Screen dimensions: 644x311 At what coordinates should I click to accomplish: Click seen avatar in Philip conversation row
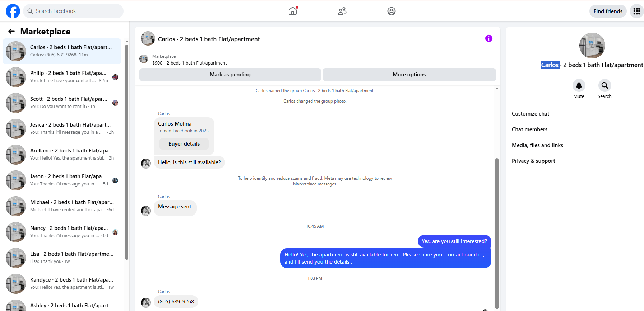pos(115,77)
